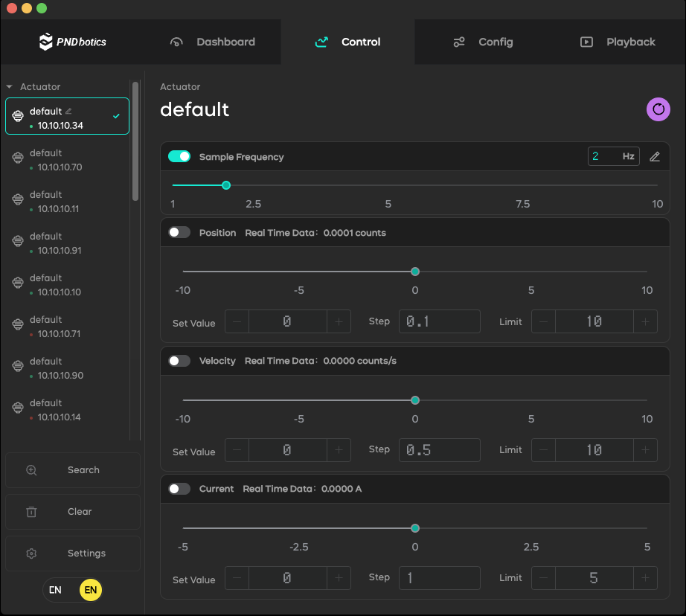
Task: Click the Dashboard gauge icon
Action: 176,42
